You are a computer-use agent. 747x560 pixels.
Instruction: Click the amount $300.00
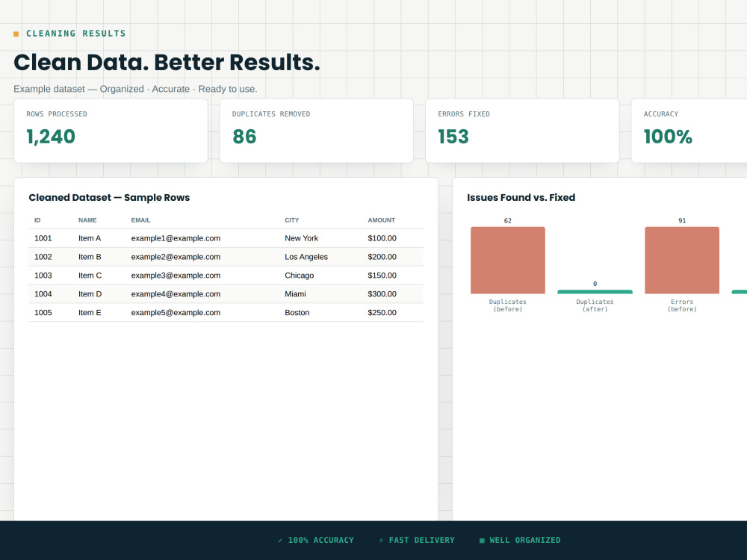[382, 293]
